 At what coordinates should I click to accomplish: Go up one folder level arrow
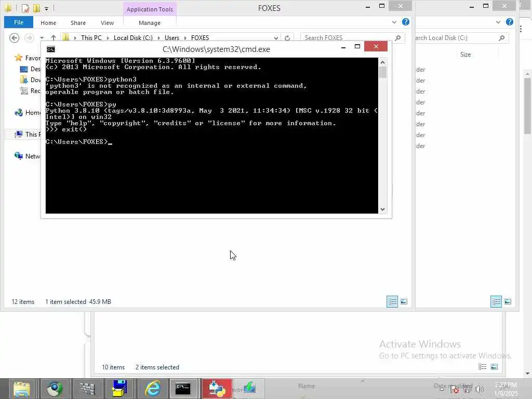(54, 37)
